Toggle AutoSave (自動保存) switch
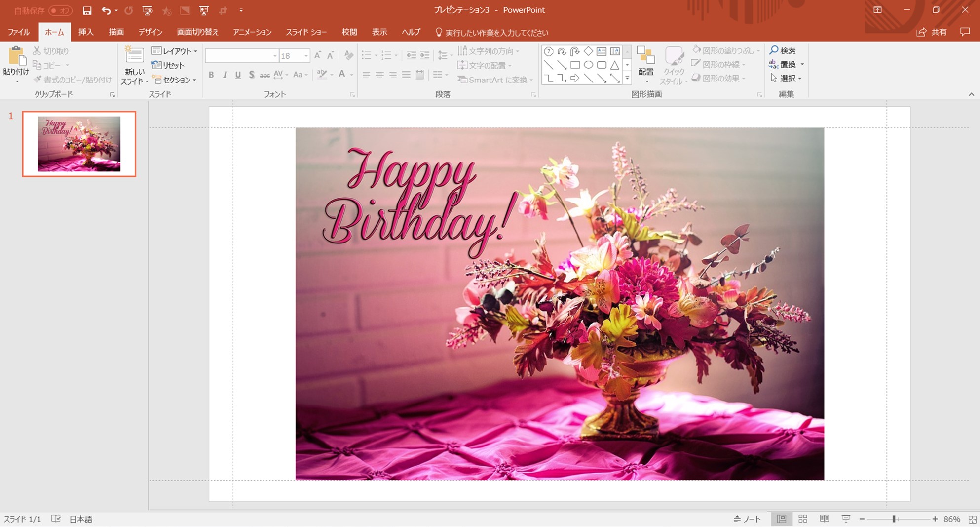The height and width of the screenshot is (527, 980). pyautogui.click(x=60, y=10)
